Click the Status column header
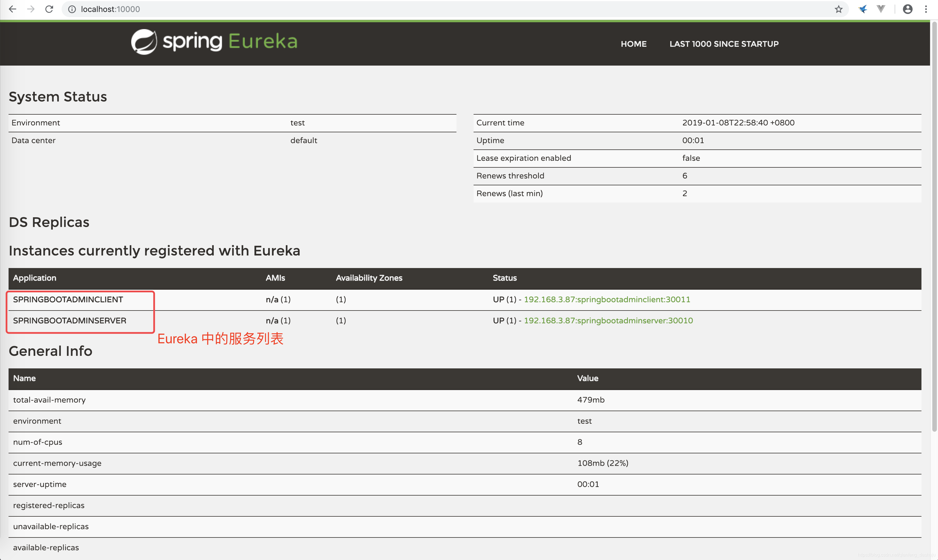Screen dimensions: 938x560 point(504,278)
